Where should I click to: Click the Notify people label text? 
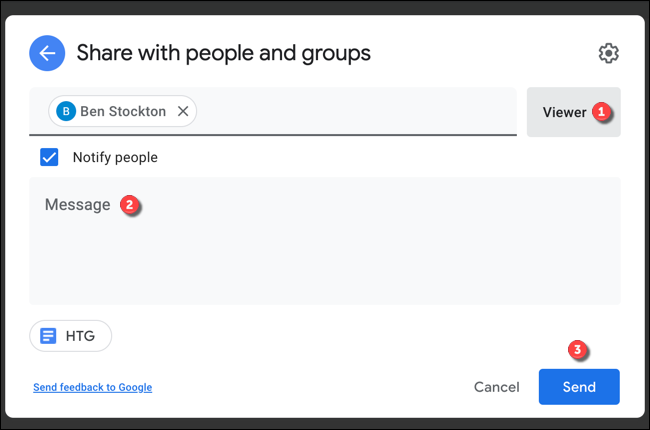point(115,157)
